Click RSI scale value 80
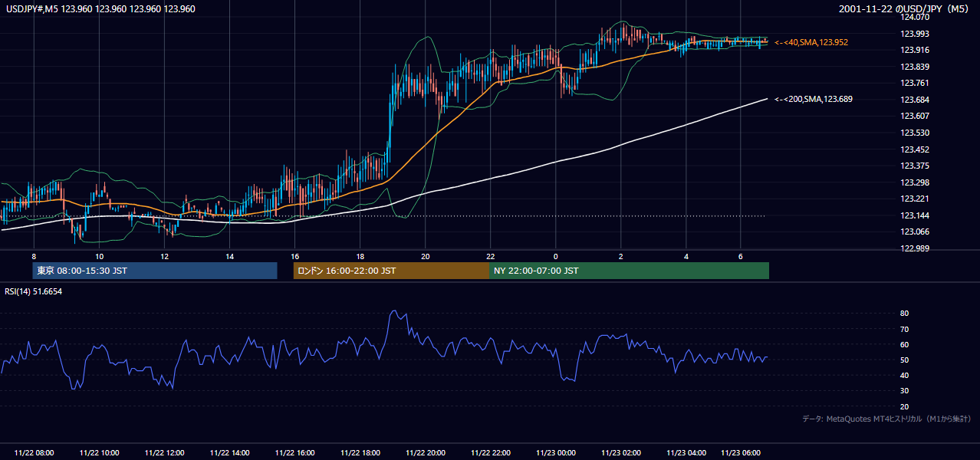This screenshot has width=980, height=460. click(905, 314)
